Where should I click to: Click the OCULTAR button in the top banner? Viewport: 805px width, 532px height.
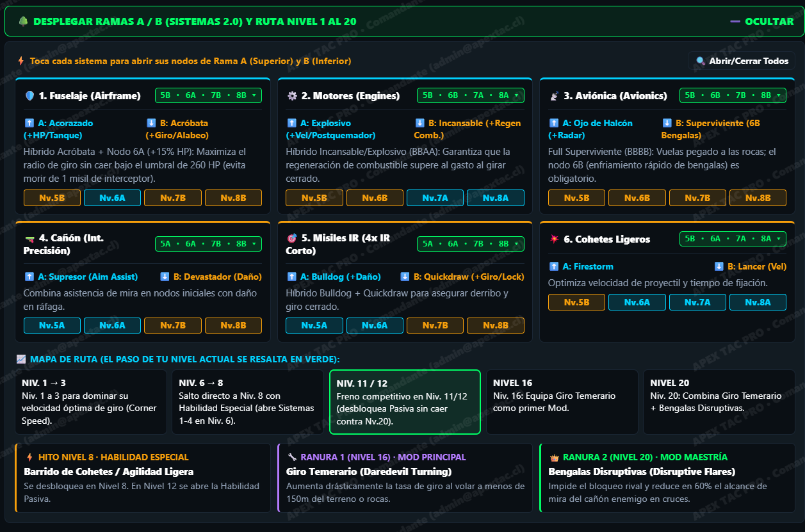(x=762, y=21)
